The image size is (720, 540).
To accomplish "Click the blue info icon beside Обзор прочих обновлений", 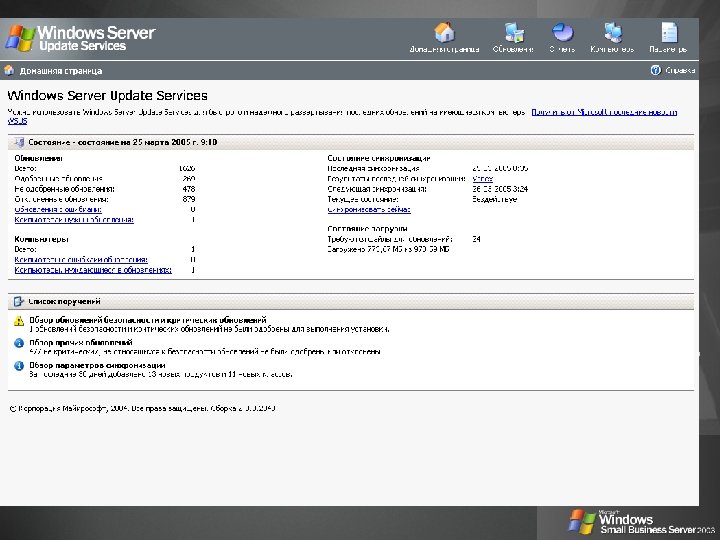I will [19, 343].
